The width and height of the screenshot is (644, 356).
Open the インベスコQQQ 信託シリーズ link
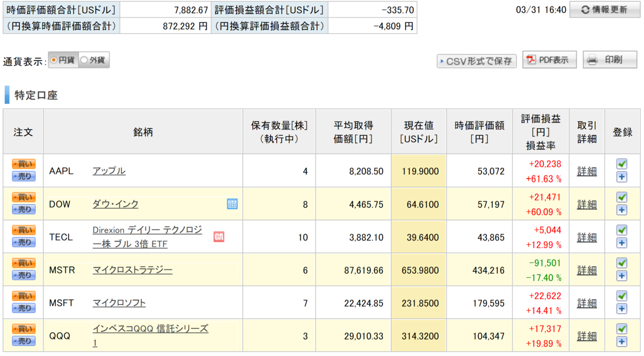tap(150, 336)
